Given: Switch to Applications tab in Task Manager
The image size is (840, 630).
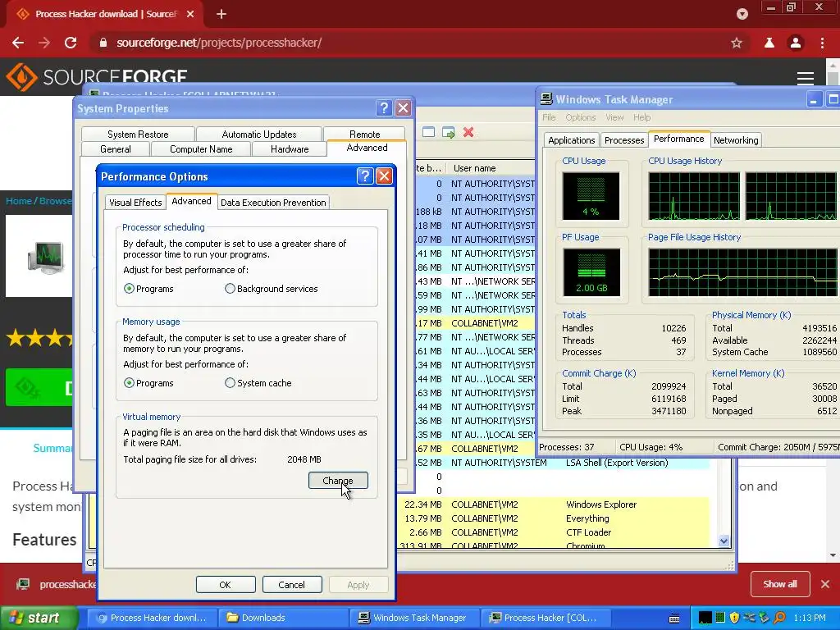Looking at the screenshot, I should (x=571, y=139).
